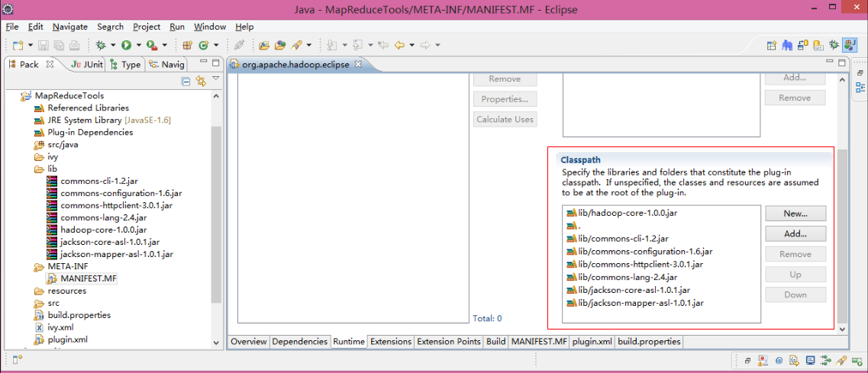Click the editor vertical scrollbar down arrow
The height and width of the screenshot is (373, 868).
(843, 329)
